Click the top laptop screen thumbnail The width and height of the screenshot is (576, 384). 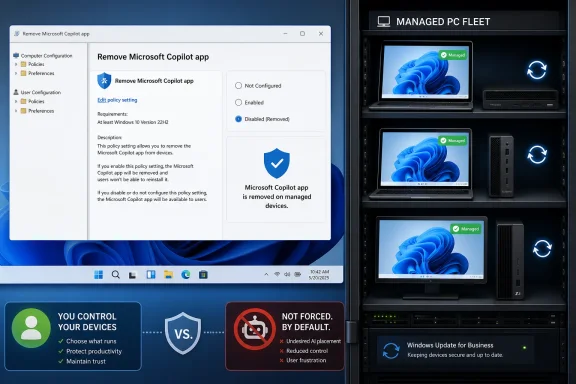426,72
